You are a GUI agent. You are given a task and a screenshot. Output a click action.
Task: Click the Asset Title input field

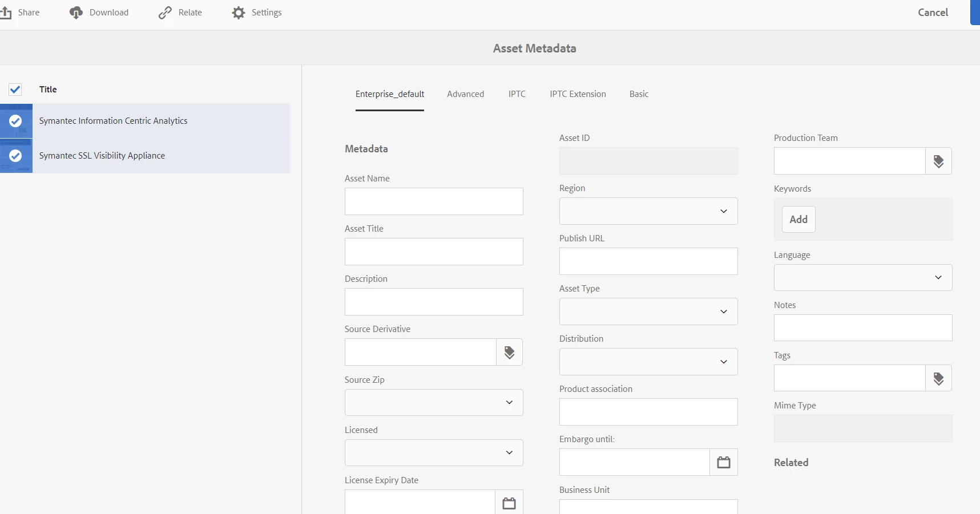(x=434, y=252)
